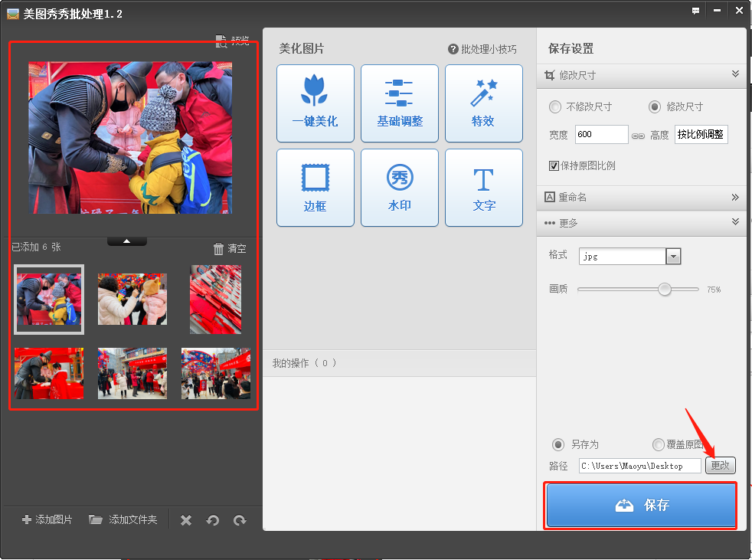Click the 清空 trash icon
This screenshot has width=752, height=560.
(219, 249)
